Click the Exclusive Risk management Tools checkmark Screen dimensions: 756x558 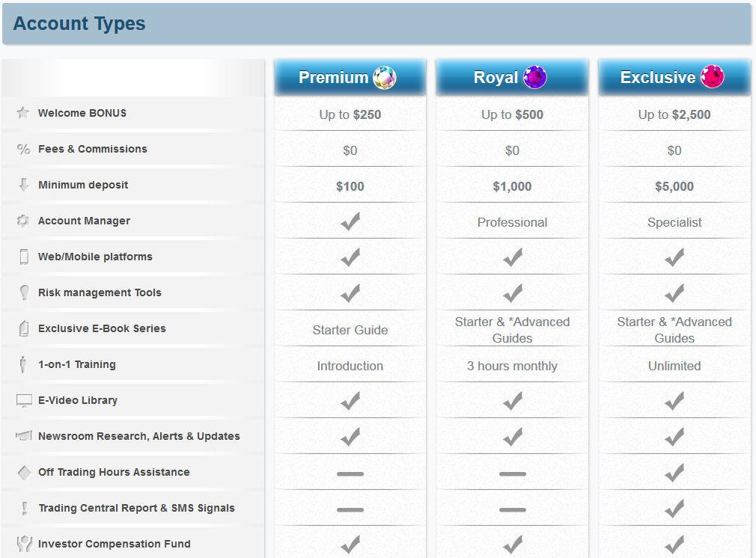click(x=674, y=293)
